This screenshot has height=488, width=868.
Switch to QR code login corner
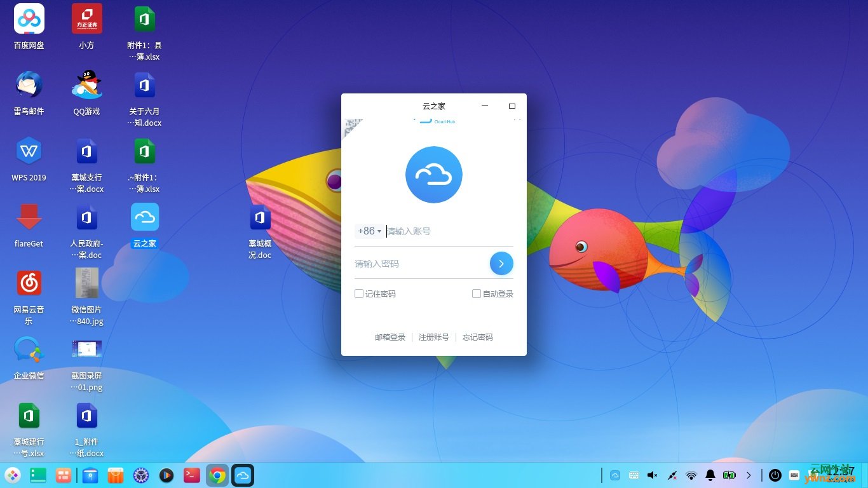point(353,127)
